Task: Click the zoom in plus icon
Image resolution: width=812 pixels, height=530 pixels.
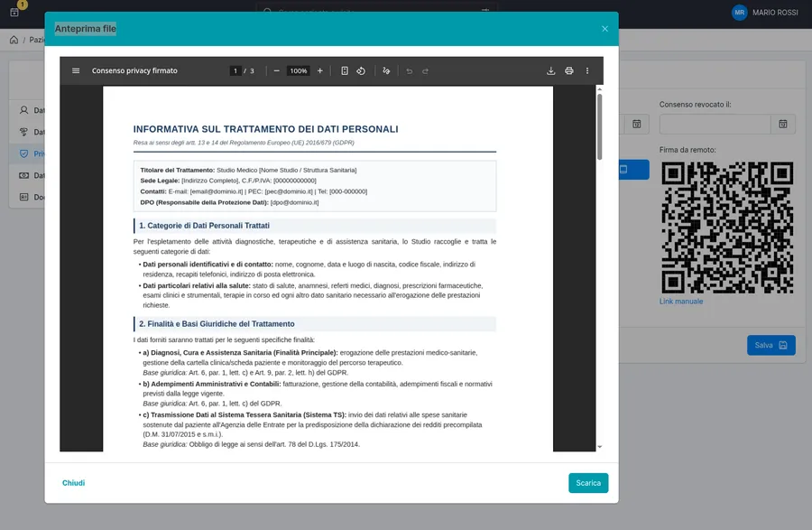Action: pyautogui.click(x=320, y=71)
